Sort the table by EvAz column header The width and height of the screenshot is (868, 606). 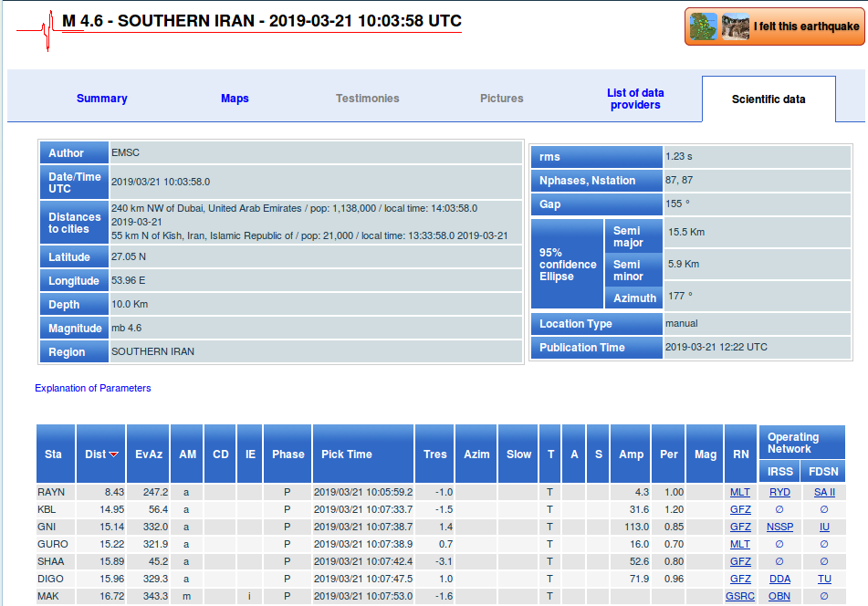[148, 454]
